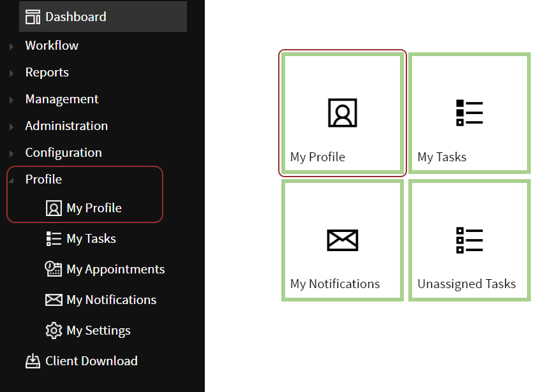Click the person icon on My Profile tile
534x392 pixels.
pos(343,113)
